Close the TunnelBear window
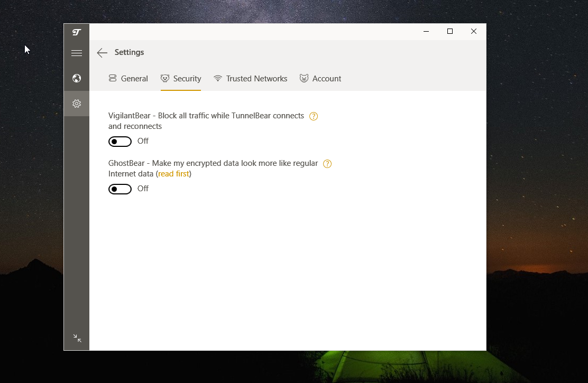Screen dimensions: 588x383 (474, 32)
